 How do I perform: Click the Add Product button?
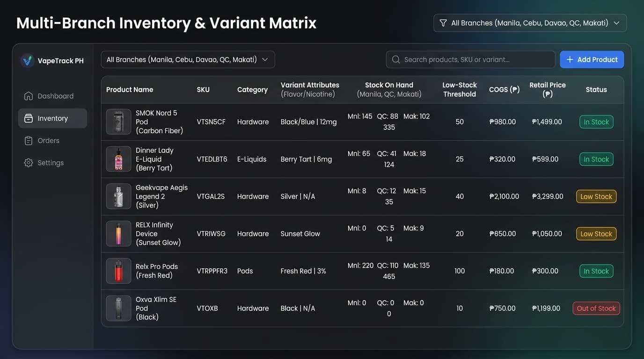tap(592, 59)
